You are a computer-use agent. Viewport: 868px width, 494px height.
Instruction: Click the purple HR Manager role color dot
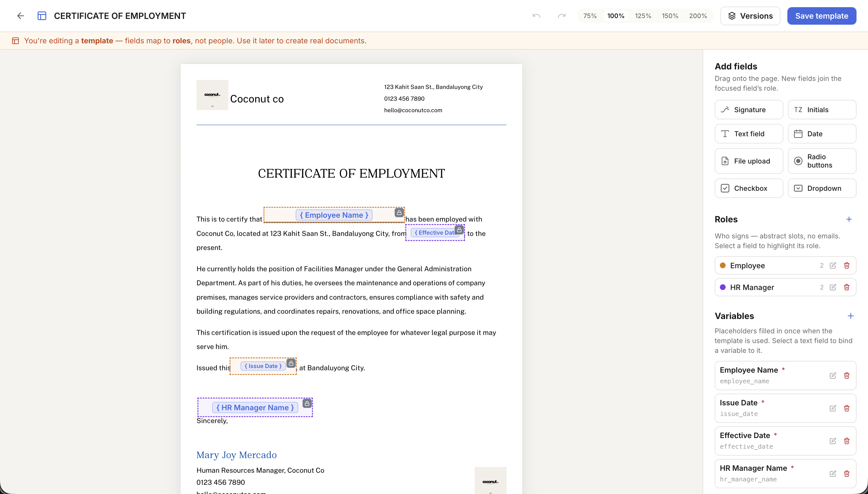(723, 287)
